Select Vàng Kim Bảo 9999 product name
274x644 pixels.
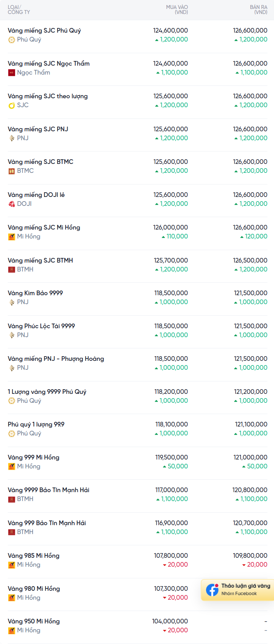tap(35, 293)
